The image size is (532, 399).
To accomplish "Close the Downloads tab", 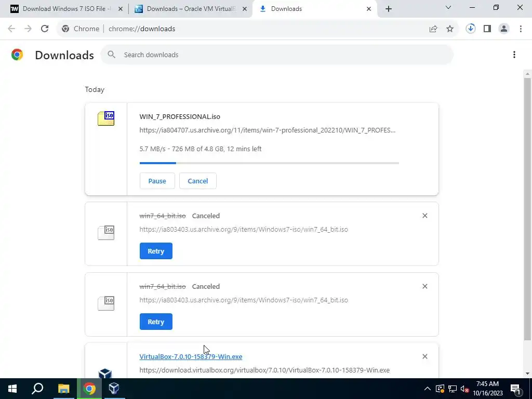I will tap(369, 9).
